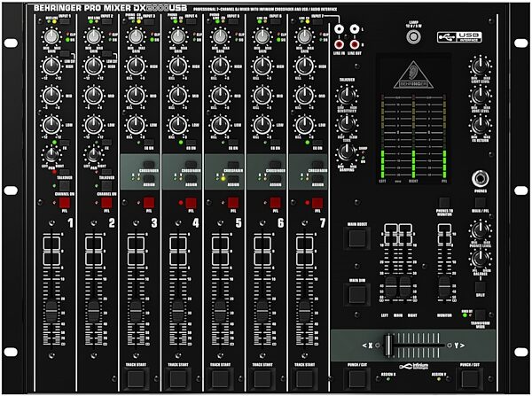Turn the channel 1 GAIN knob
Screen dimensions: 532x396
(51, 37)
